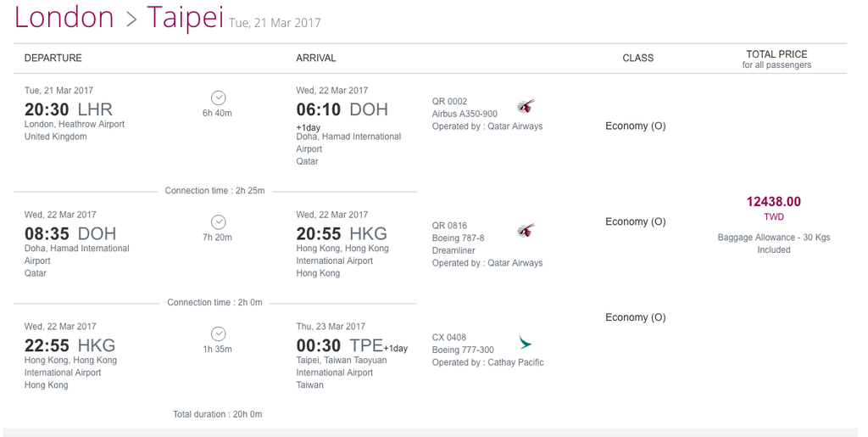Click the DEPARTURE column header
The width and height of the screenshot is (868, 437).
pos(53,58)
